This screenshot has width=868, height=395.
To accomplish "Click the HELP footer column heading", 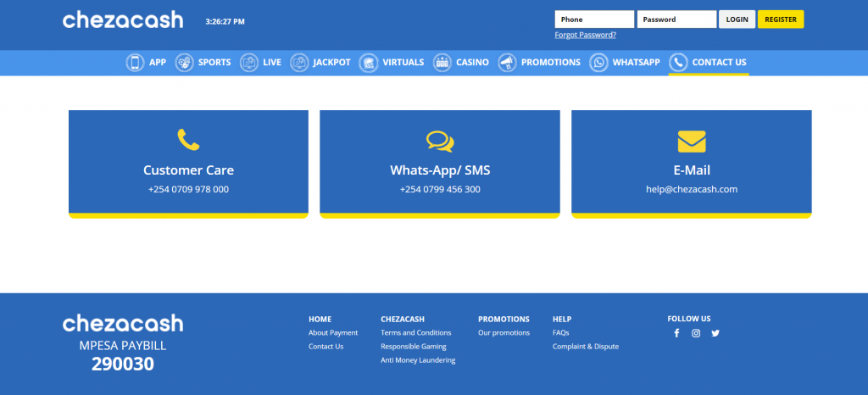I will (562, 320).
